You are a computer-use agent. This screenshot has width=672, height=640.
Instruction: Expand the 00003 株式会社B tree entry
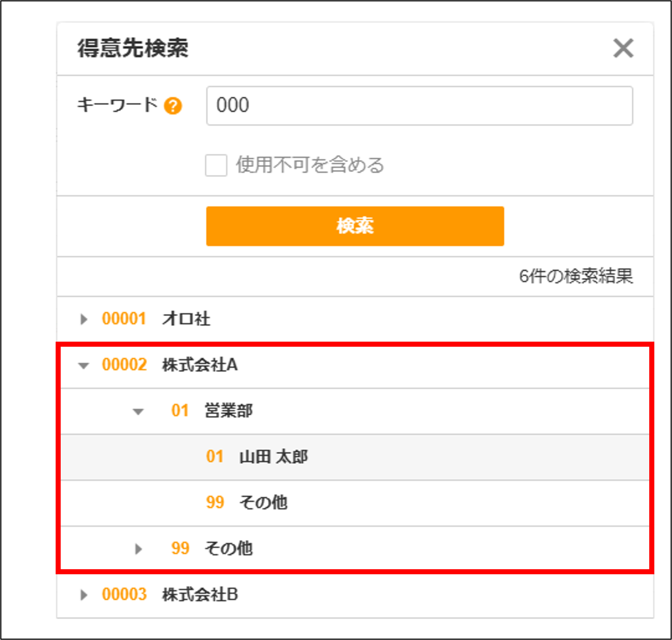click(84, 594)
